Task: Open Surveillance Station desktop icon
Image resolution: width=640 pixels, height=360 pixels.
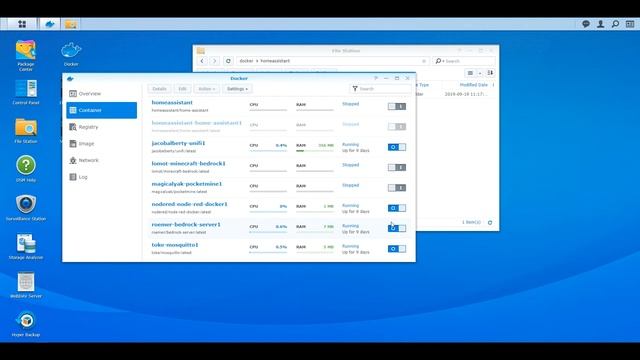Action: 26,207
